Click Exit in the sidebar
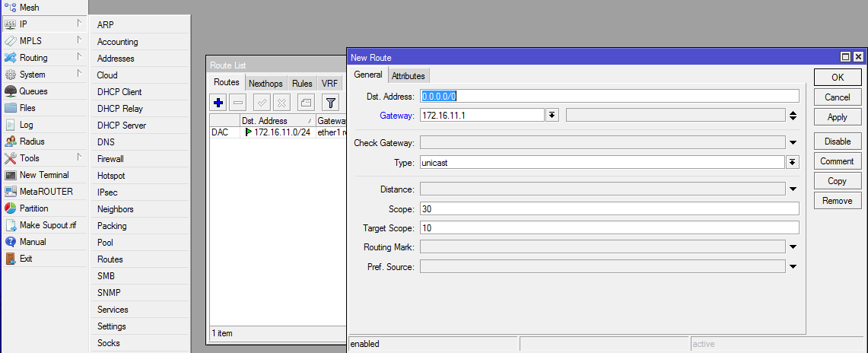Image resolution: width=868 pixels, height=353 pixels. pos(44,259)
